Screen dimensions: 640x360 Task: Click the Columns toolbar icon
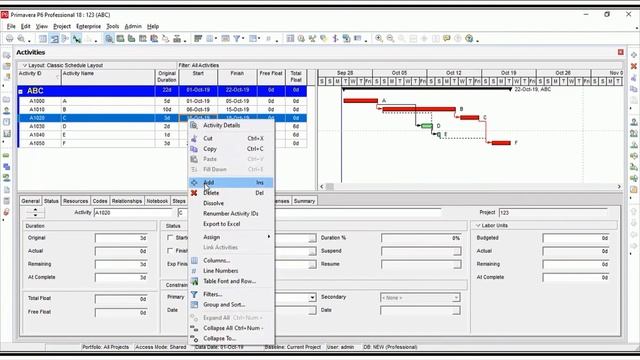pos(209,39)
